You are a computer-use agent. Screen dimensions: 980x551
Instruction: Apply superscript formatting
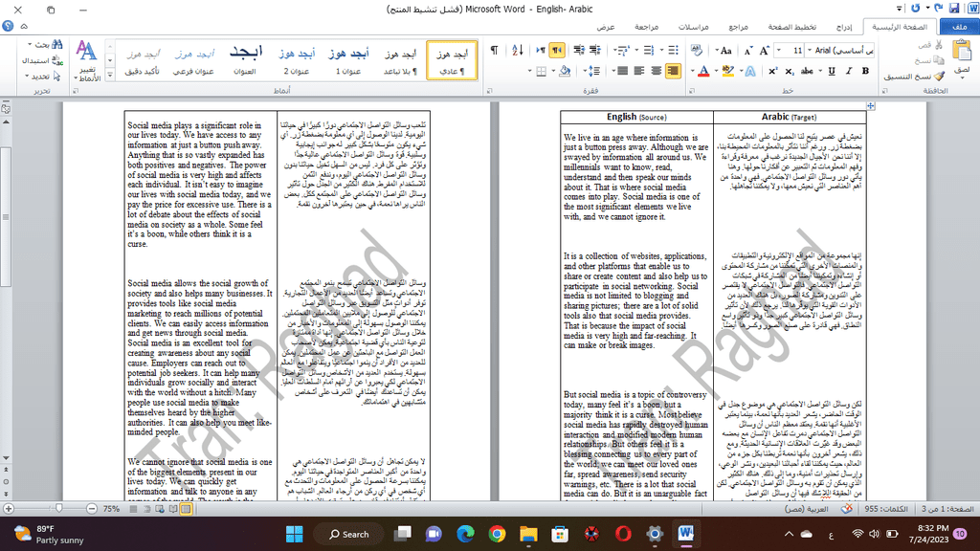[x=773, y=71]
